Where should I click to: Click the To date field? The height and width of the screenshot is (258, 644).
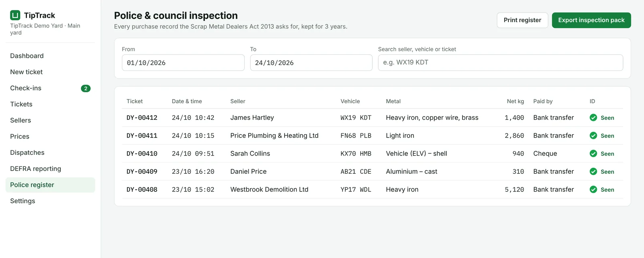pos(311,63)
